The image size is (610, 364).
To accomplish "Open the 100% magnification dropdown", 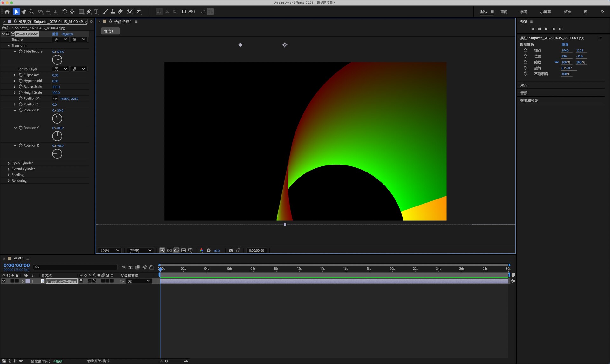I will pyautogui.click(x=110, y=251).
